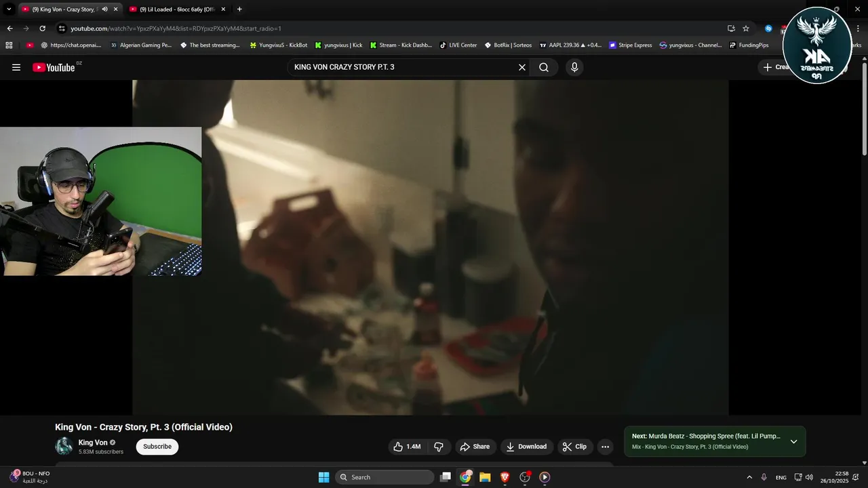
Task: Open Brave browser from the taskbar
Action: coord(505,477)
